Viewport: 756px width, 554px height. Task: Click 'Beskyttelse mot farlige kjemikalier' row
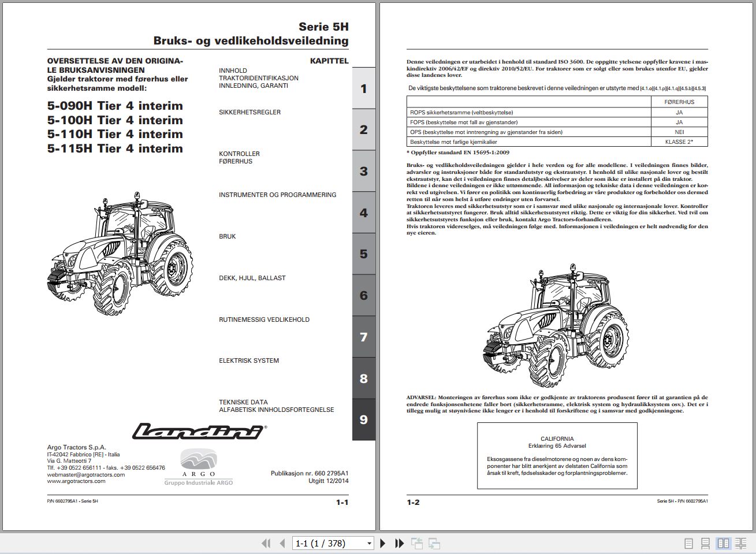(557, 142)
